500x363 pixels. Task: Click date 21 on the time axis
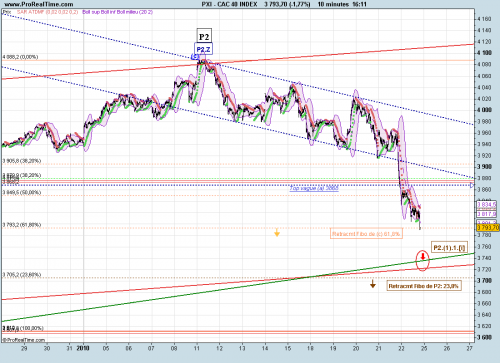pos(378,348)
